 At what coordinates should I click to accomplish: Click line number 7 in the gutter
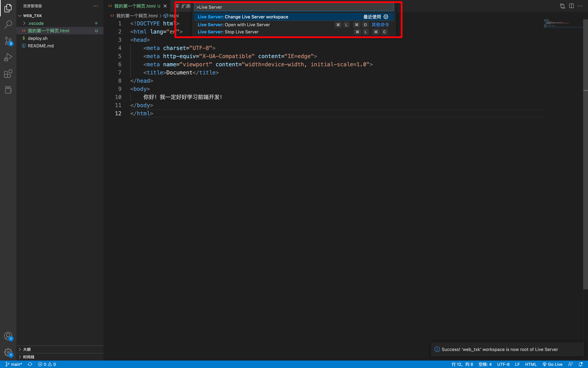point(120,73)
